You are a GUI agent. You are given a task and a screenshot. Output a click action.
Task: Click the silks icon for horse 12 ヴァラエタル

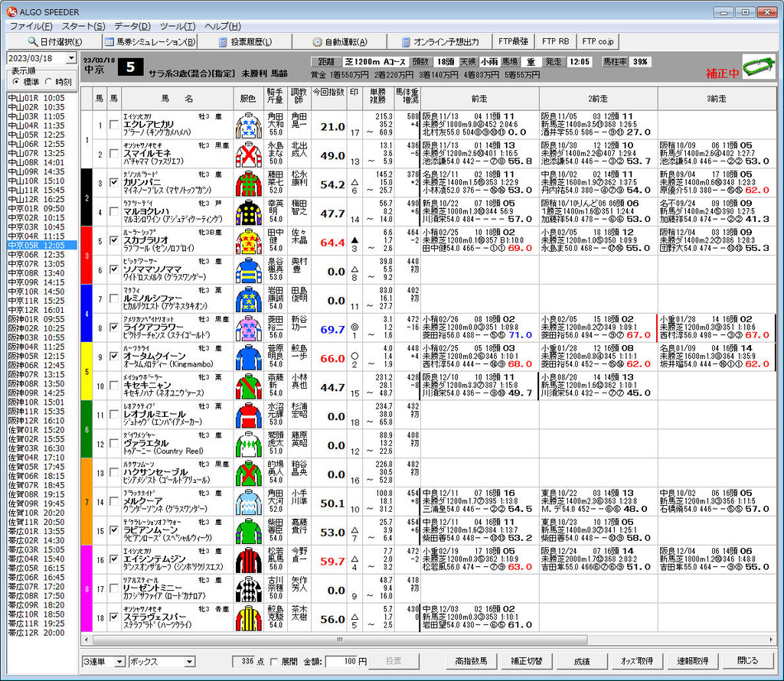point(249,444)
